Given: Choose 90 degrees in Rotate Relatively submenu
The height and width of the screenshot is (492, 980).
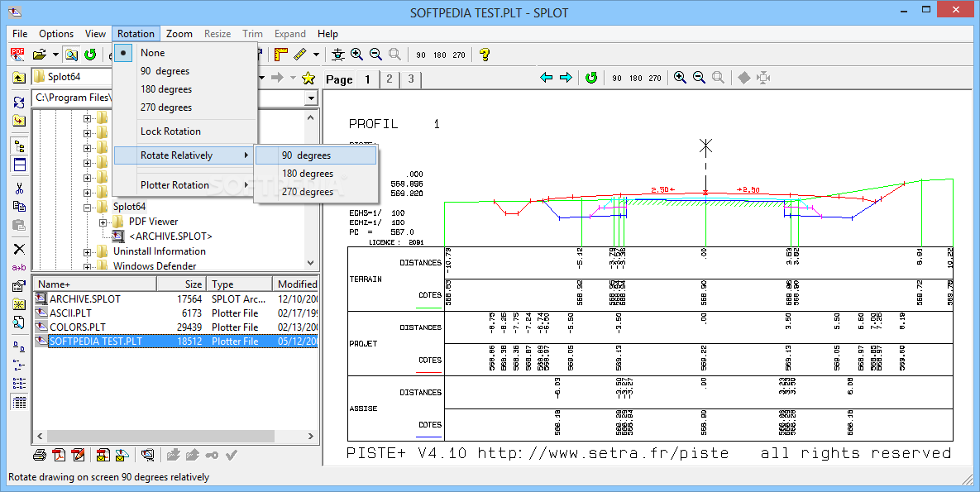Looking at the screenshot, I should (316, 155).
